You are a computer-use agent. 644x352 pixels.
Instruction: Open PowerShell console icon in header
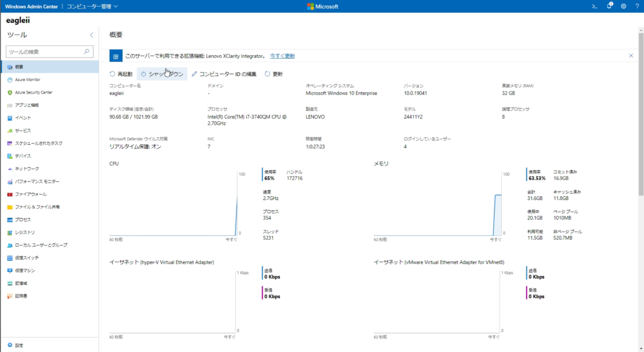[x=595, y=6]
